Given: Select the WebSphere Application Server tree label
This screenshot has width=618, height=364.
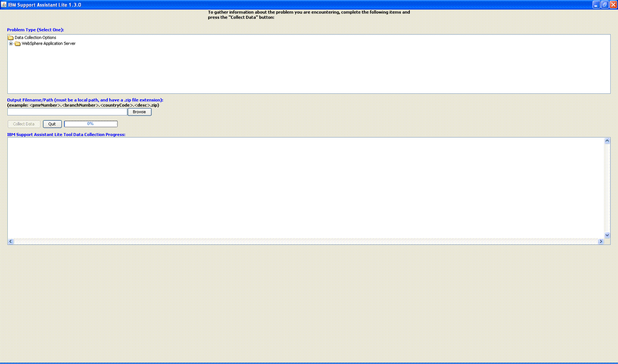Looking at the screenshot, I should click(x=49, y=44).
